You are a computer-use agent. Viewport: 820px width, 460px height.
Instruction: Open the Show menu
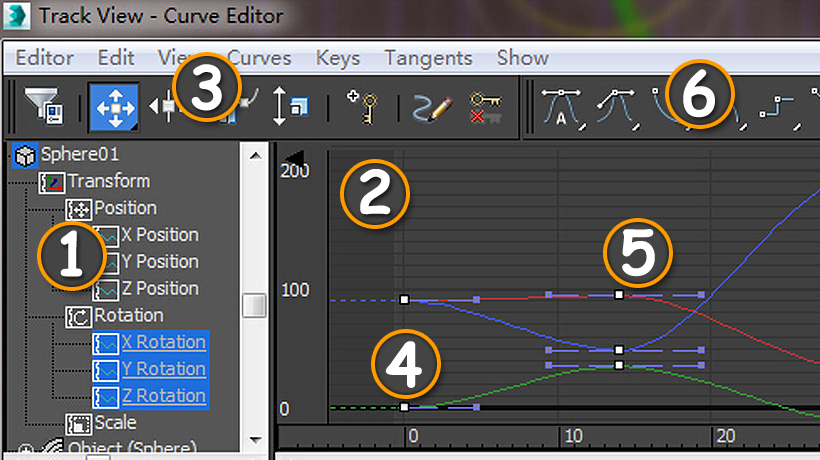[x=523, y=58]
